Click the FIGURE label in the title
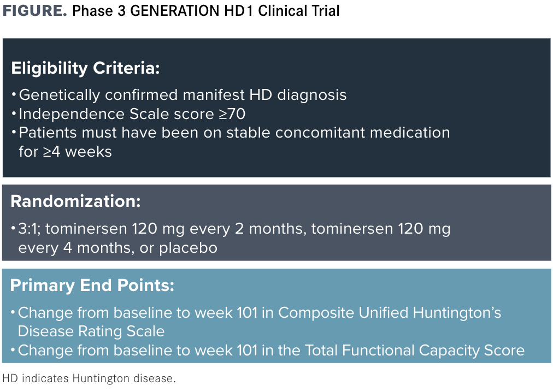The width and height of the screenshot is (553, 392). click(x=34, y=10)
